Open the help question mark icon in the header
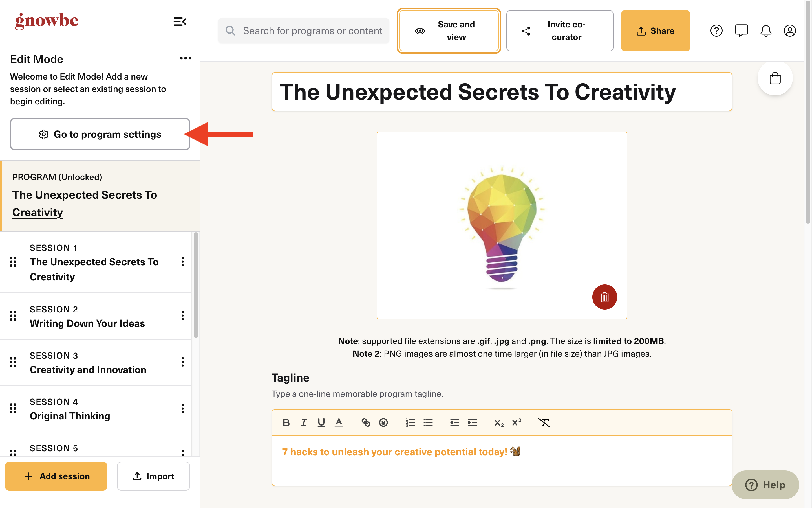The height and width of the screenshot is (508, 812). tap(716, 31)
